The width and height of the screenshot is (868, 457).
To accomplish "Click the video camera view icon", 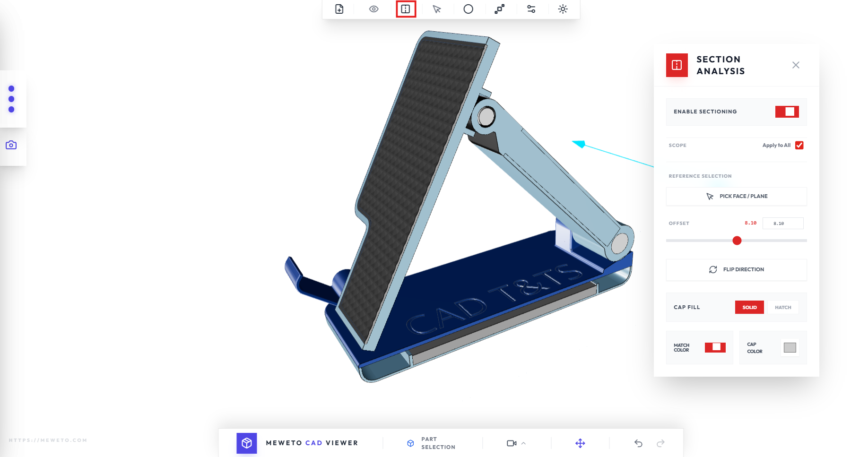I will (x=511, y=443).
